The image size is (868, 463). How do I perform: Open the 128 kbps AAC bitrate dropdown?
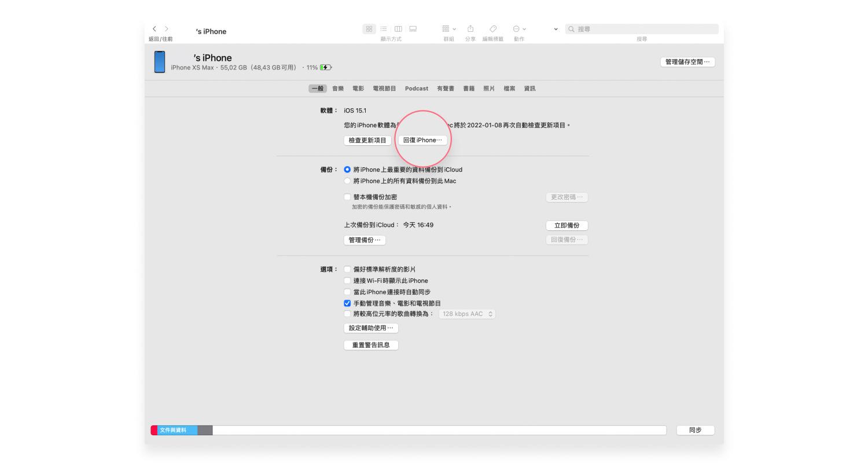coord(467,314)
